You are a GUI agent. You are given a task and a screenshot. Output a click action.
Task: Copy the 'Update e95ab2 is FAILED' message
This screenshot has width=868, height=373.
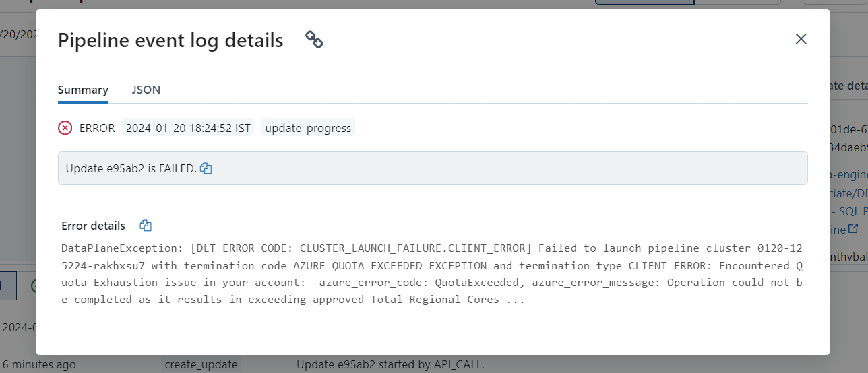coord(206,168)
